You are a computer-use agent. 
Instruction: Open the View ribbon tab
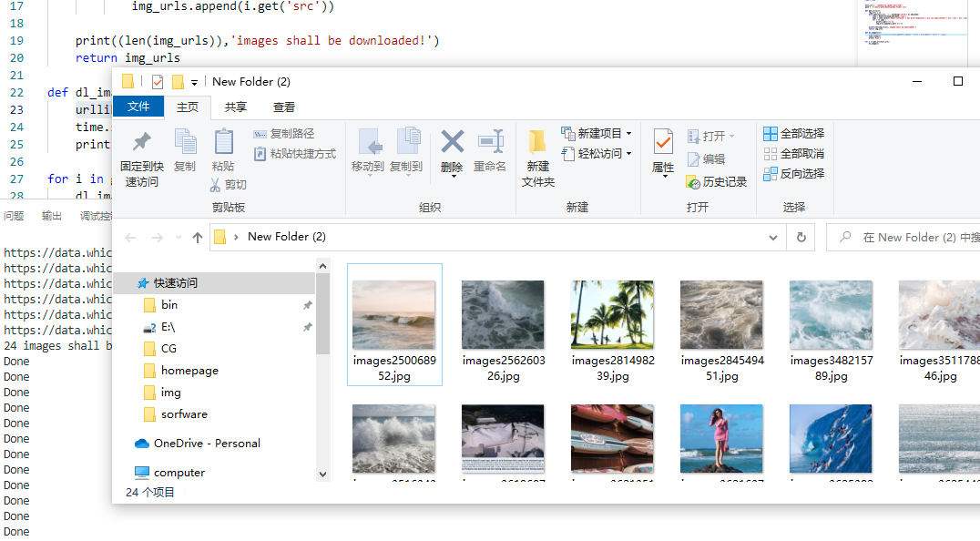click(284, 107)
